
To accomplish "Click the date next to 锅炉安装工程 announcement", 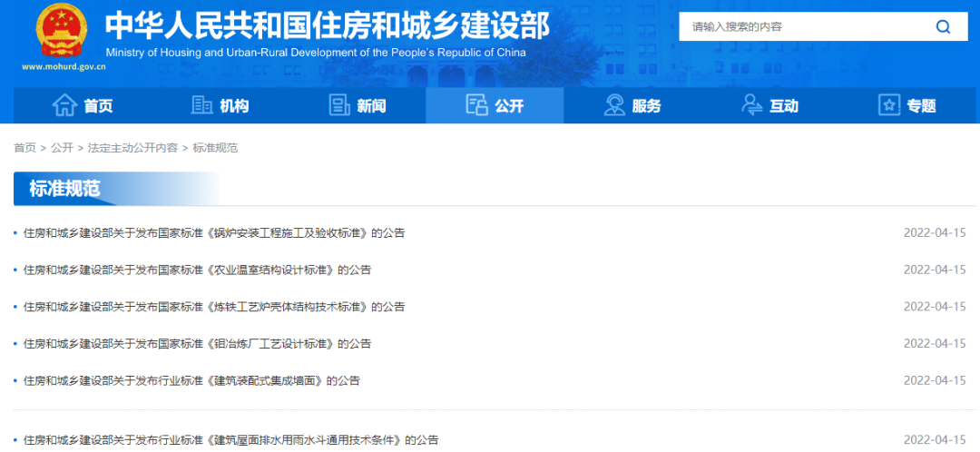I will click(x=935, y=233).
